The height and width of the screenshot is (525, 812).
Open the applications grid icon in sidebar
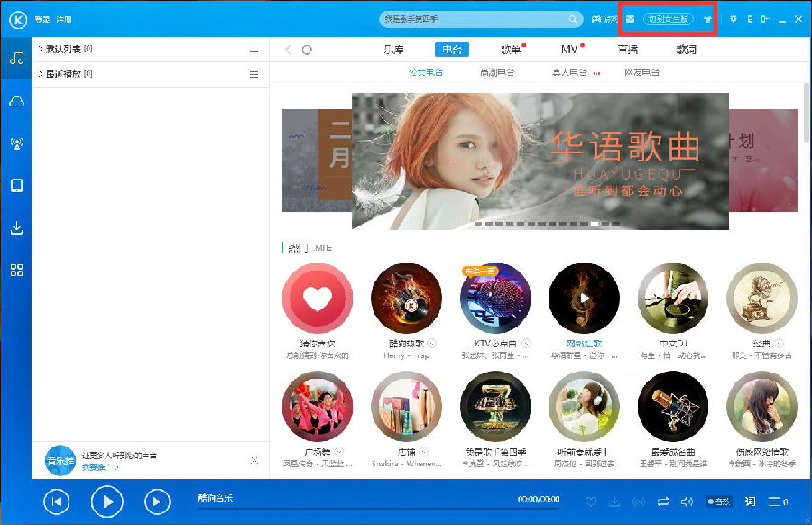coord(16,271)
